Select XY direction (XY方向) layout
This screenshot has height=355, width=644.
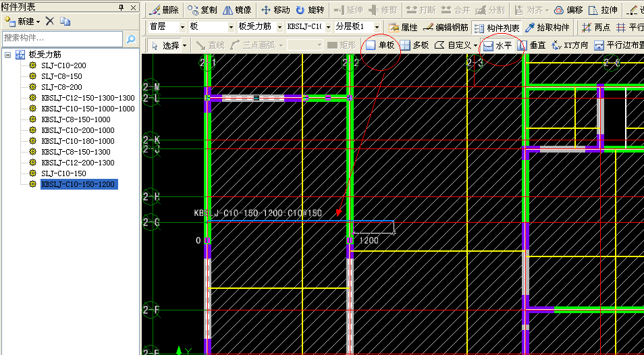570,45
